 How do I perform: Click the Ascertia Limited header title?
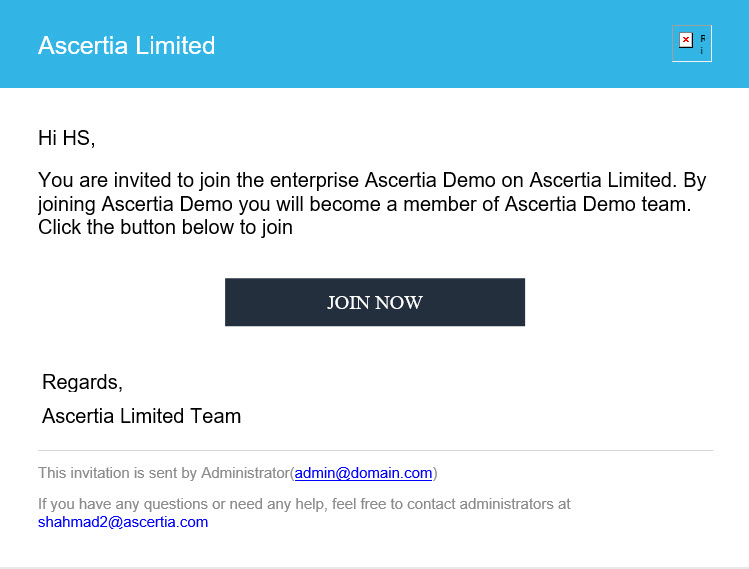pos(126,45)
